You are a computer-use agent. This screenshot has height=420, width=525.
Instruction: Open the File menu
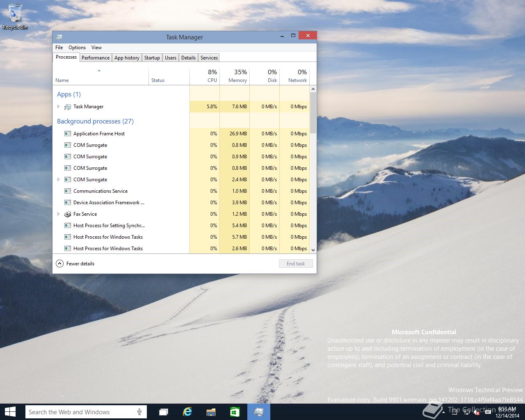pyautogui.click(x=59, y=48)
